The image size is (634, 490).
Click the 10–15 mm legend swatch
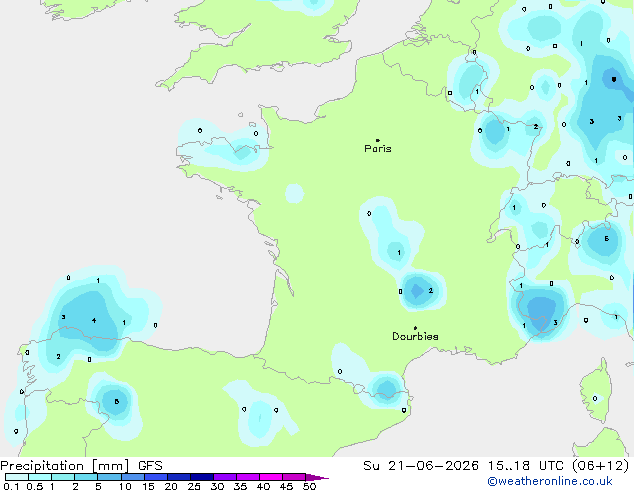[x=133, y=477]
